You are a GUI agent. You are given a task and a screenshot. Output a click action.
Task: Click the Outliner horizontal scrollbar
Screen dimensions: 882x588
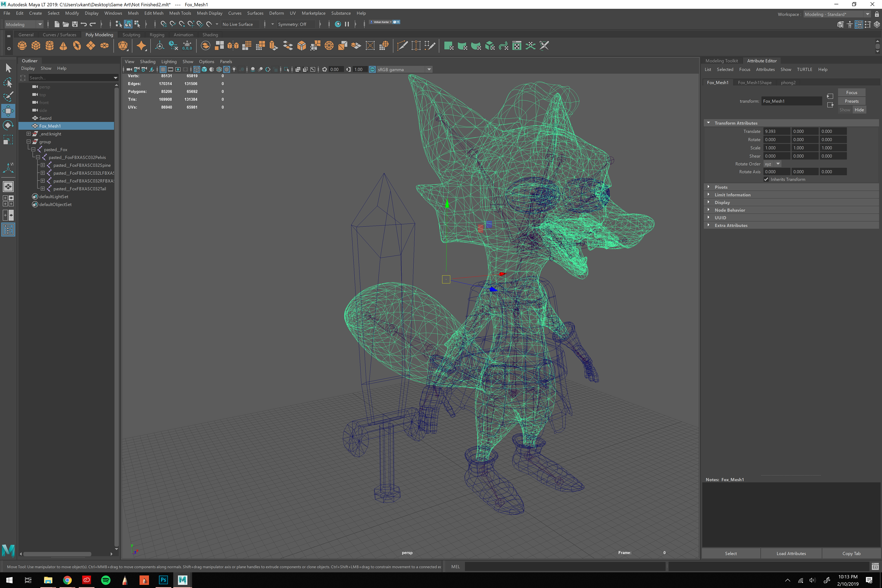pyautogui.click(x=57, y=554)
